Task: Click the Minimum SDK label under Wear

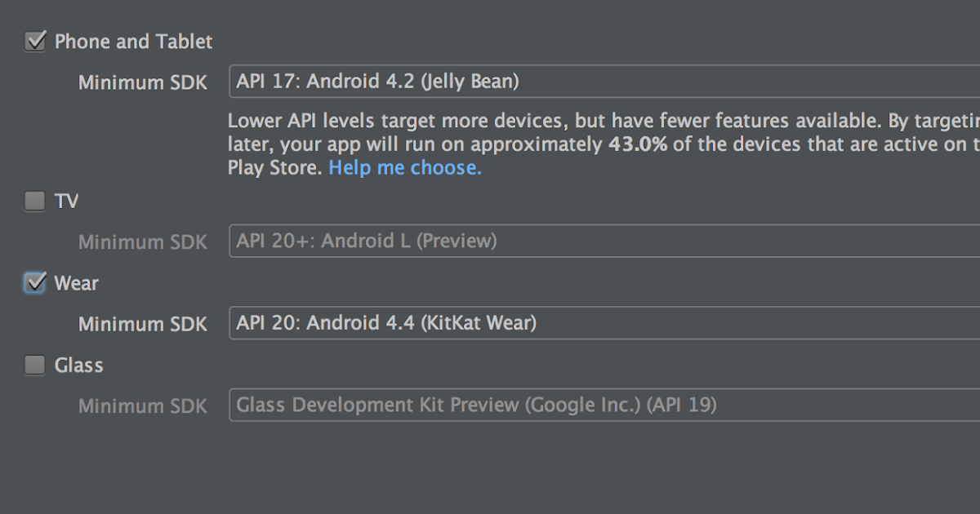Action: coord(142,324)
